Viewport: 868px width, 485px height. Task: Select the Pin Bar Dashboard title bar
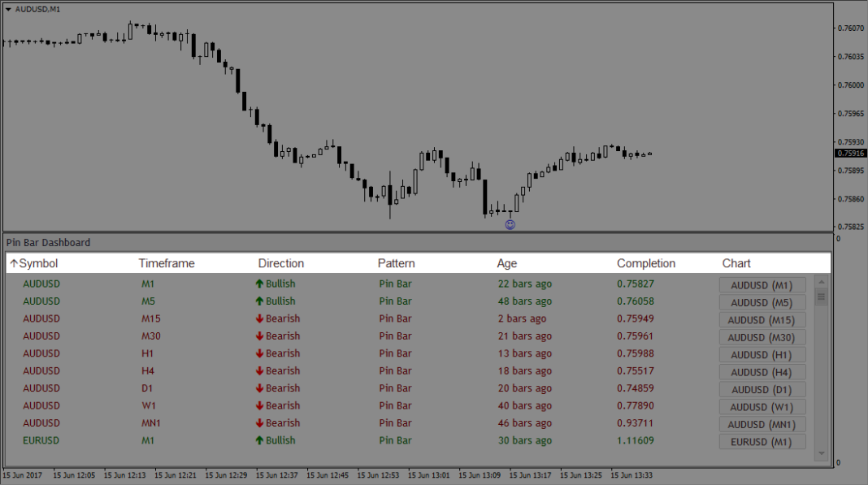pos(49,242)
